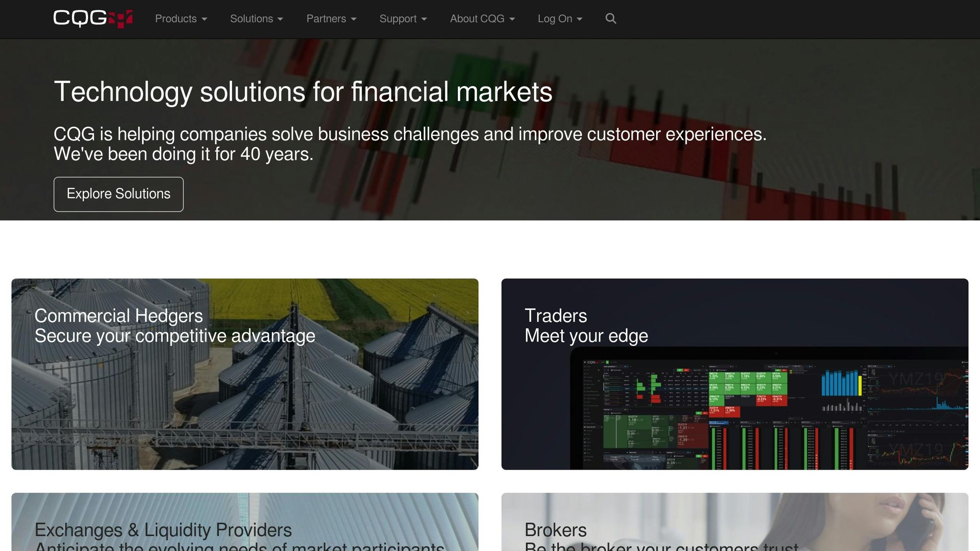Expand the Products dropdown menu
Viewport: 980px width, 551px height.
click(x=181, y=19)
